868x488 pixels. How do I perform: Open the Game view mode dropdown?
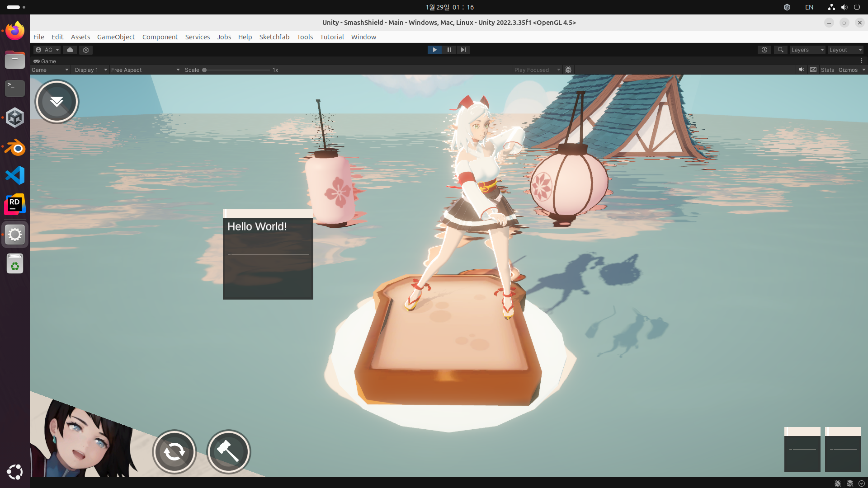50,70
